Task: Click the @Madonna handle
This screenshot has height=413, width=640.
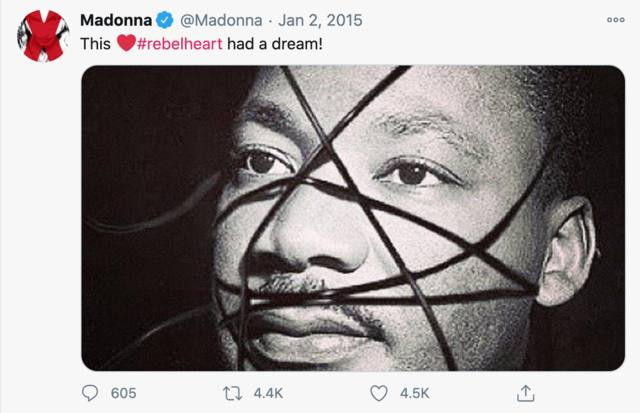Action: (x=221, y=20)
